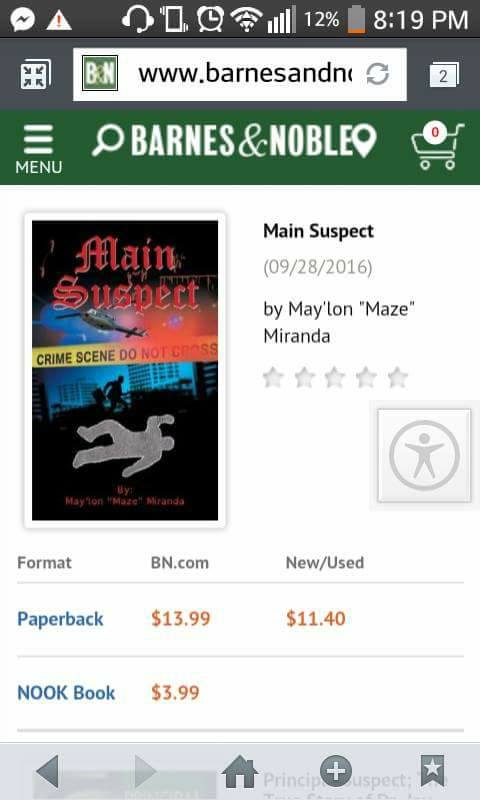
Task: View the shopping cart
Action: 438,146
